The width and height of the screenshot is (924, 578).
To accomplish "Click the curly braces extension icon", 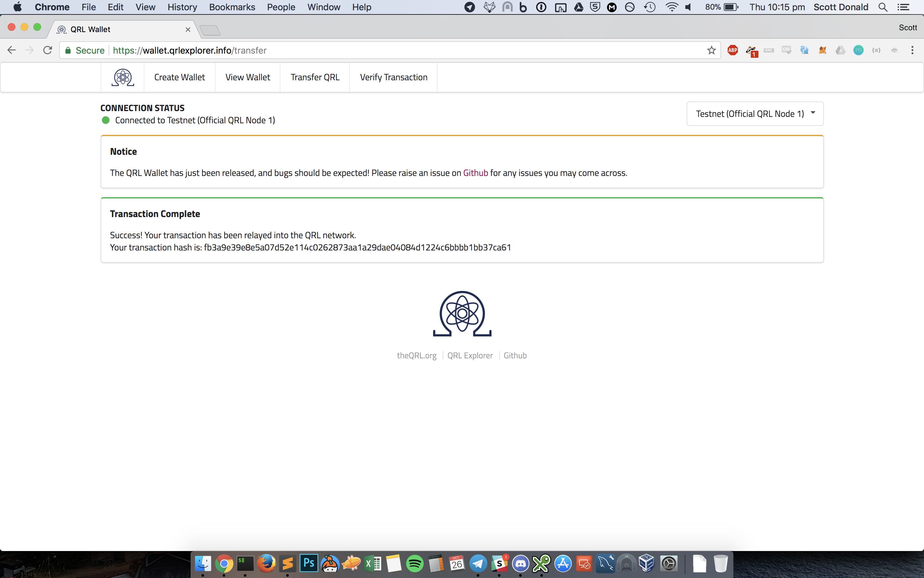I will pos(876,50).
